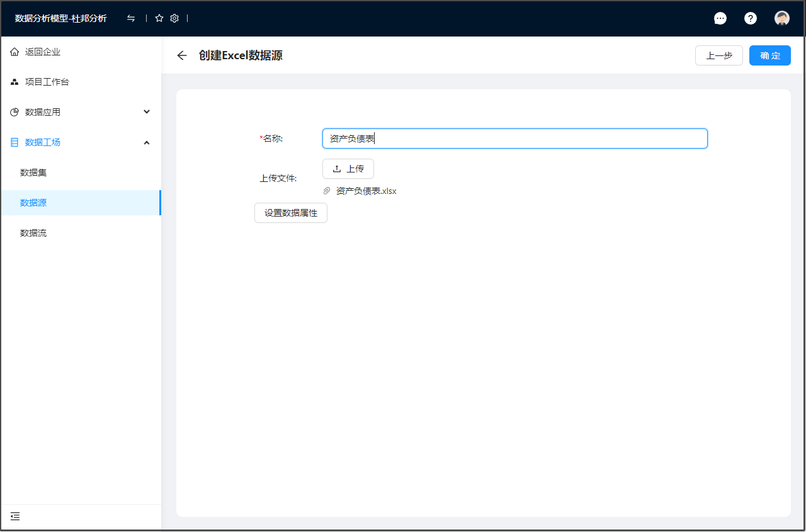Screen dimensions: 806x532
Task: Collapse the sidebar using bottom-left icon
Action: tap(14, 516)
